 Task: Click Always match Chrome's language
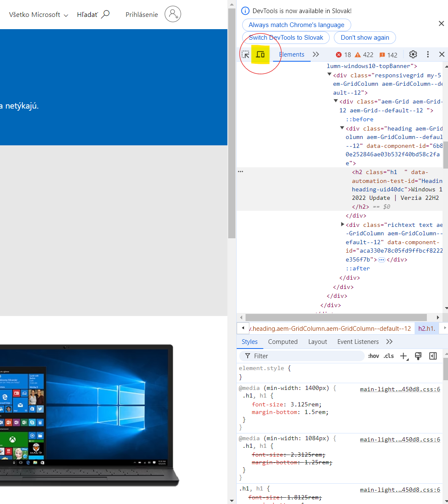(296, 25)
